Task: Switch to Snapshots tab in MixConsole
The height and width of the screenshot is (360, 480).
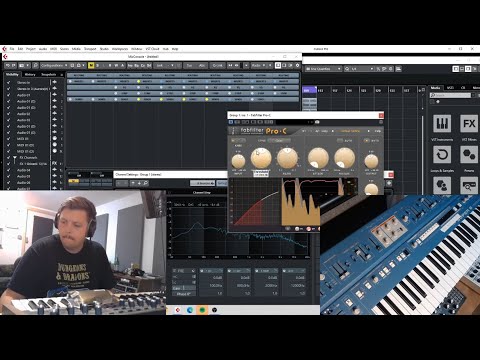Action: point(48,74)
